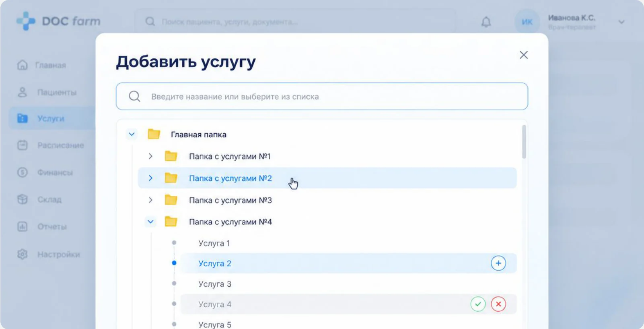Click the dialog list scrollbar thumb

pos(524,142)
